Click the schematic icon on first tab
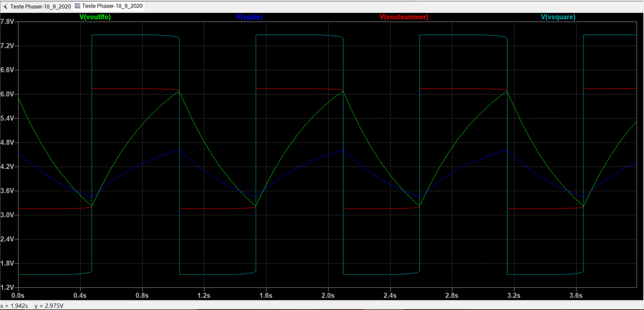 pos(5,7)
